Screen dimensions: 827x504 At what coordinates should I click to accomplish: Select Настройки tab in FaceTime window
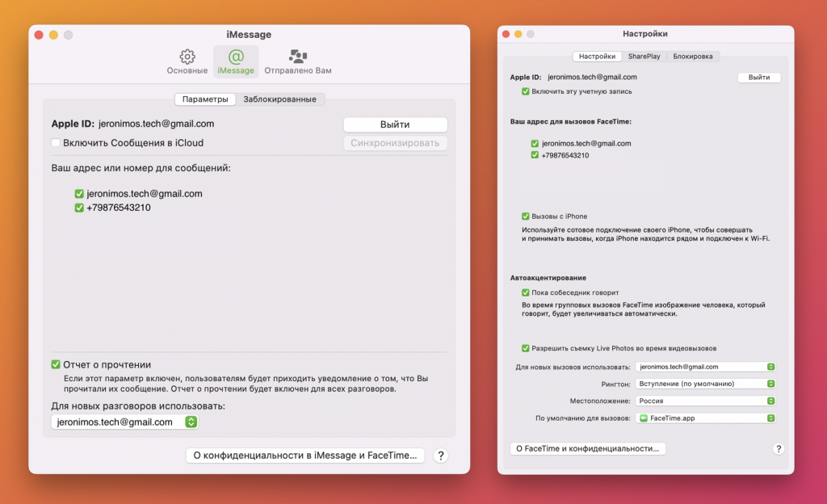(597, 57)
